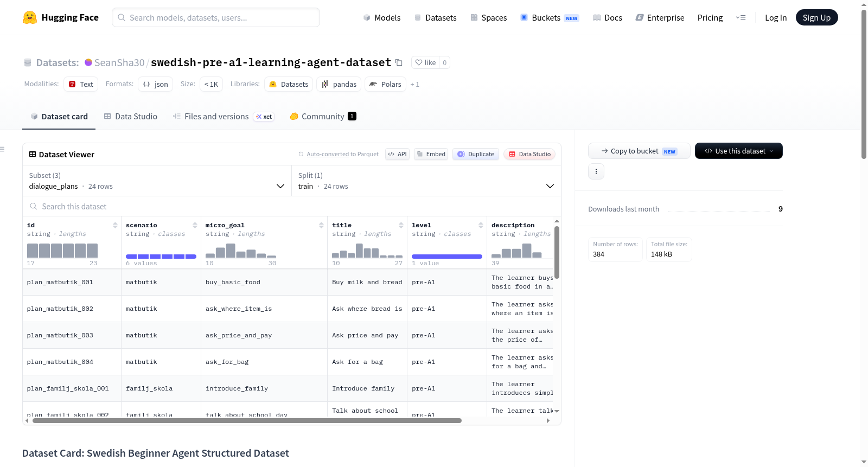Open the Use this dataset dropdown
This screenshot has width=868, height=467.
tap(739, 151)
